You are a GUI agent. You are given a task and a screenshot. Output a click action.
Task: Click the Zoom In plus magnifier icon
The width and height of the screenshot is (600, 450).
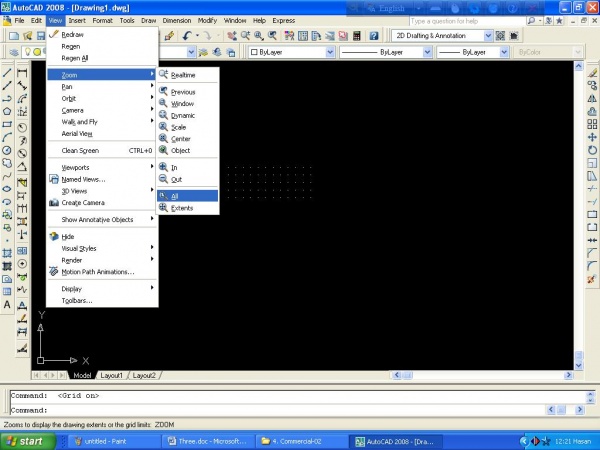pyautogui.click(x=164, y=167)
